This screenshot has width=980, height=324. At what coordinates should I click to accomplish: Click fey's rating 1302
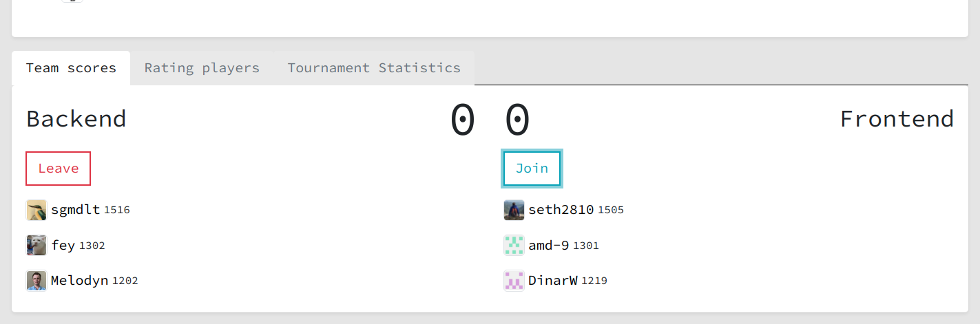[x=92, y=246]
